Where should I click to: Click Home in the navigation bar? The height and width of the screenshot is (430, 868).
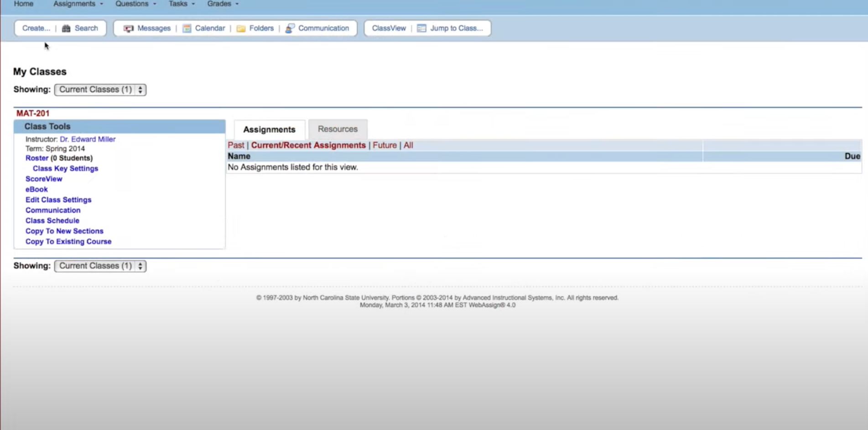(x=23, y=3)
